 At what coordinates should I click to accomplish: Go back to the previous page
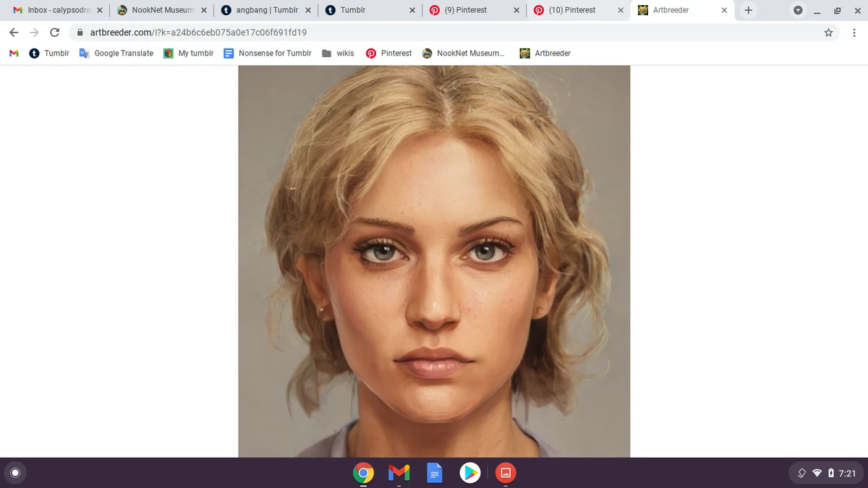(13, 32)
